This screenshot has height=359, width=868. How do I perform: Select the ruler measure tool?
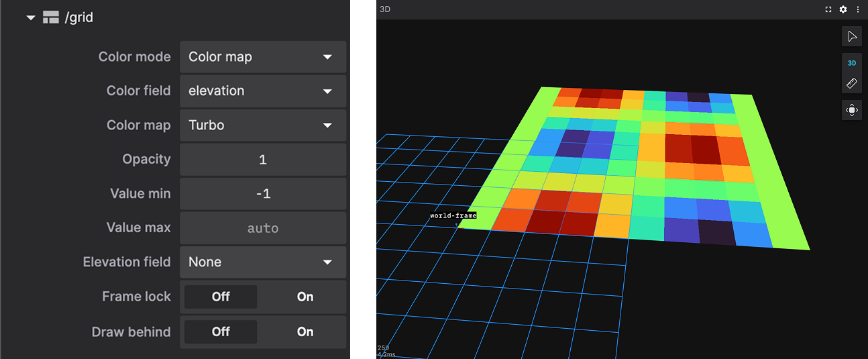coord(851,84)
